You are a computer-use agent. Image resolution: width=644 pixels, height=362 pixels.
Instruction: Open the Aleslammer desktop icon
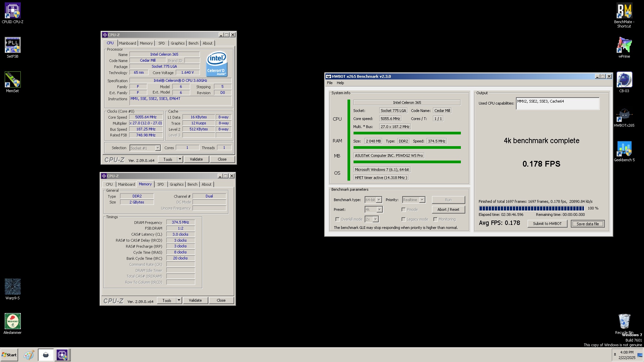[x=12, y=324]
